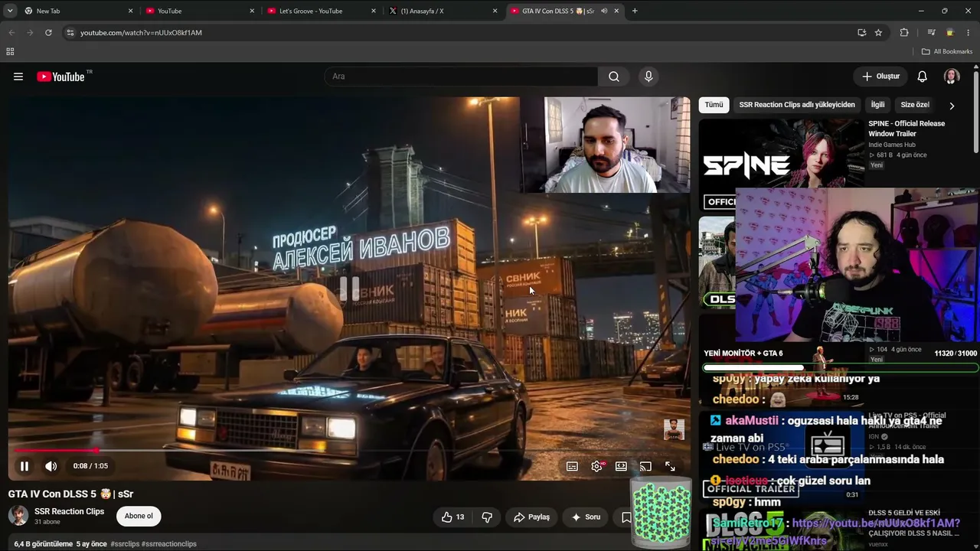Open SPINE - Official Release Window Trailer title
The height and width of the screenshot is (551, 980).
[906, 129]
